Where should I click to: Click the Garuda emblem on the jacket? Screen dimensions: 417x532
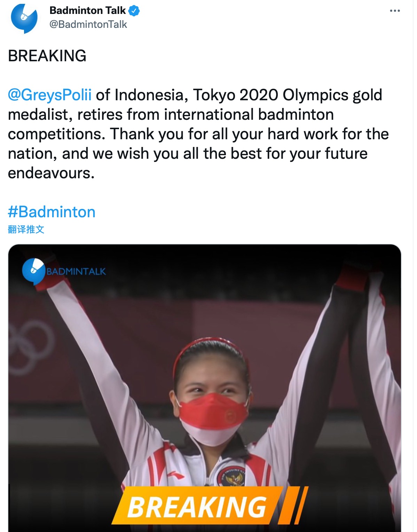click(x=233, y=476)
